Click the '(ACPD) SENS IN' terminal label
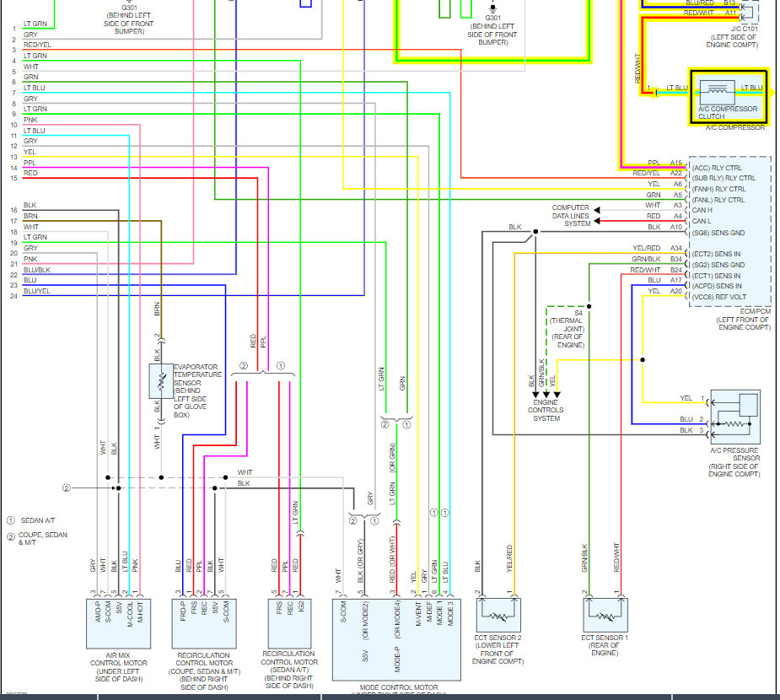The width and height of the screenshot is (780, 700). [x=716, y=286]
